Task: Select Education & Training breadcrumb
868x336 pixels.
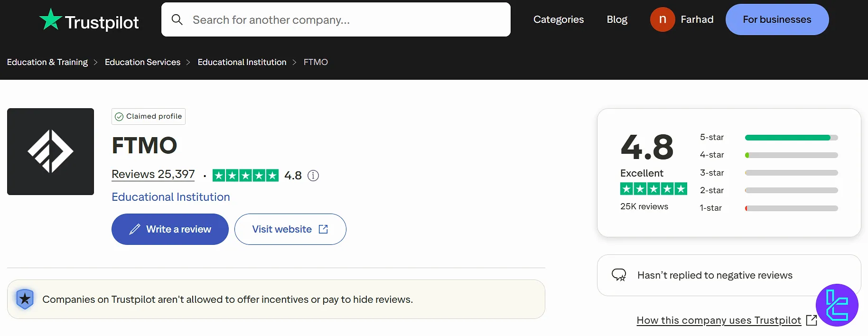Action: pyautogui.click(x=47, y=62)
